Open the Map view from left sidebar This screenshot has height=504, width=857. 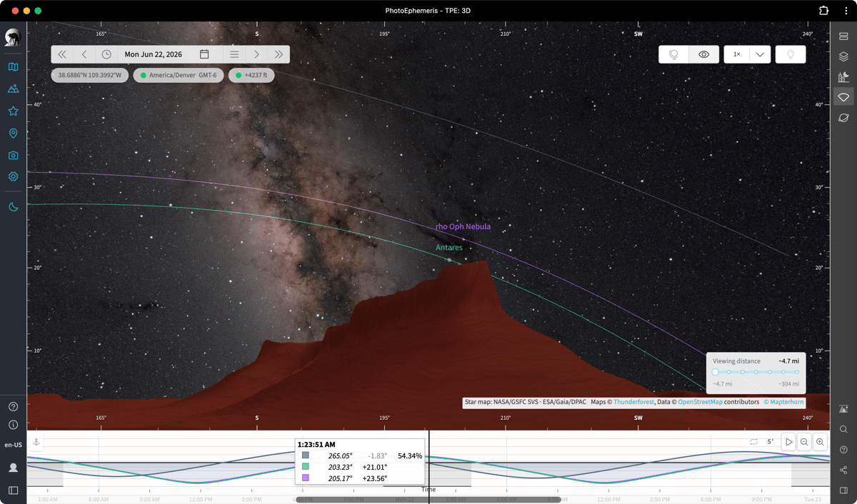13,67
